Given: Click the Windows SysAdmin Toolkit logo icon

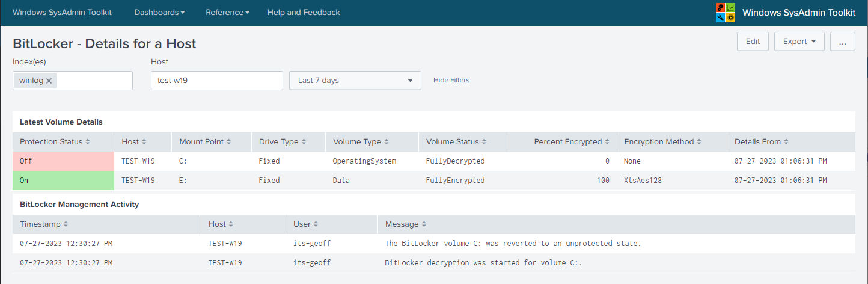Looking at the screenshot, I should coord(726,13).
